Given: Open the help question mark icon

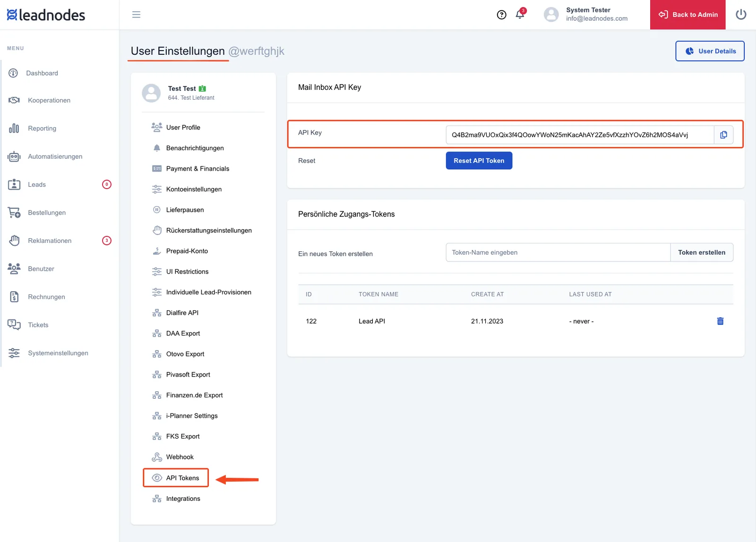Looking at the screenshot, I should (x=502, y=15).
